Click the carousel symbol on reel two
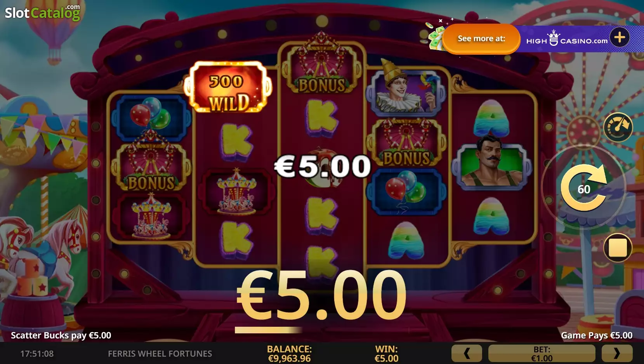This screenshot has width=644, height=364. pyautogui.click(x=236, y=191)
